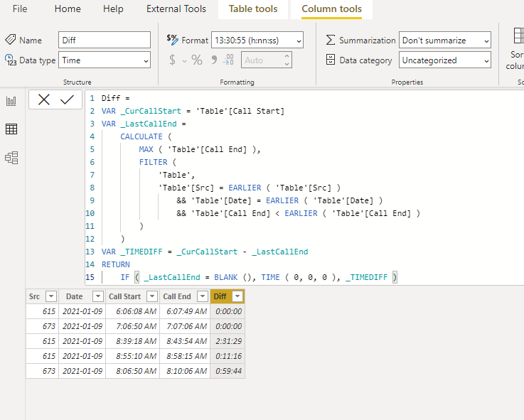This screenshot has width=524, height=420.
Task: Commit formula with the checkmark icon
Action: click(x=67, y=99)
